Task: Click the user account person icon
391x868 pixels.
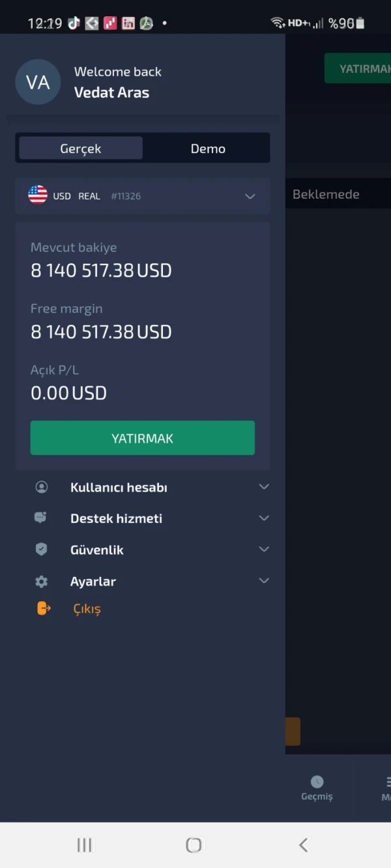Action: coord(42,487)
